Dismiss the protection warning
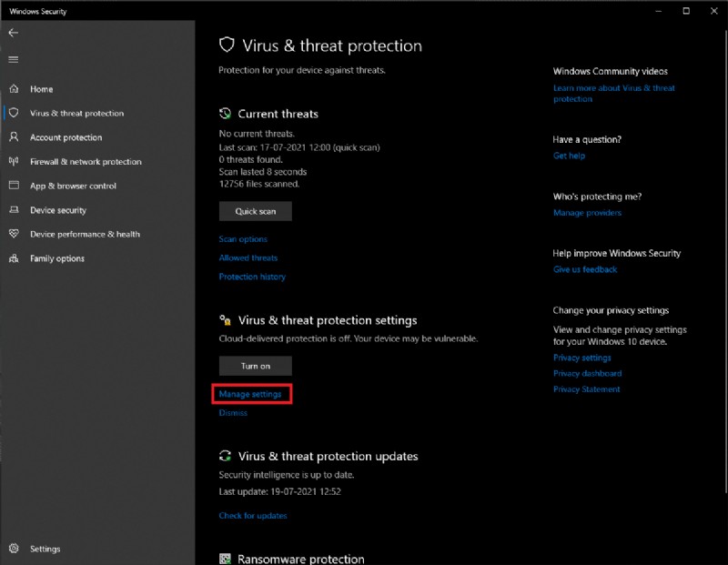Screen dimensions: 728x565 233,413
